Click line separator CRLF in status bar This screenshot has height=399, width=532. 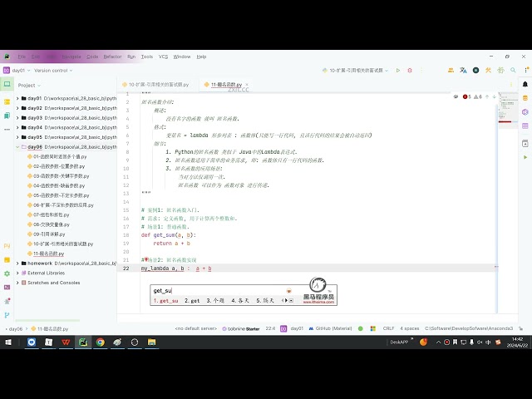(x=388, y=328)
